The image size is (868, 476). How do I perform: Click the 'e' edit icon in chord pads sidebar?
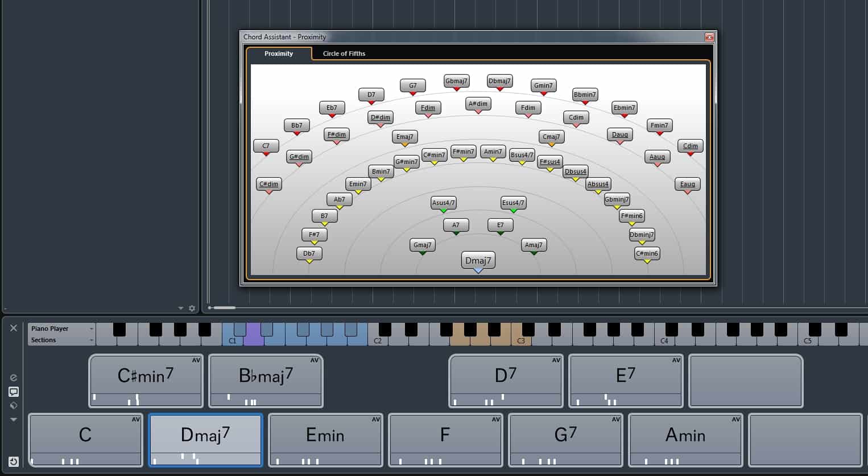[x=14, y=377]
